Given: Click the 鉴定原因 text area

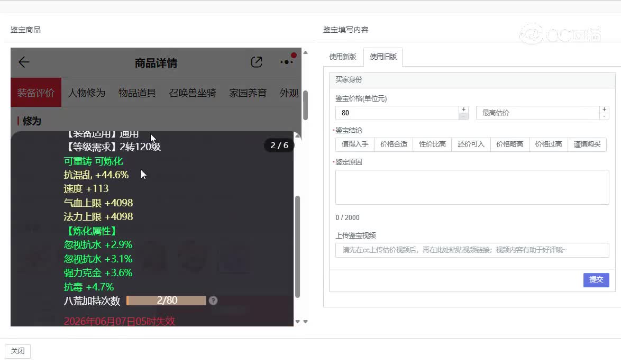Looking at the screenshot, I should tap(472, 187).
